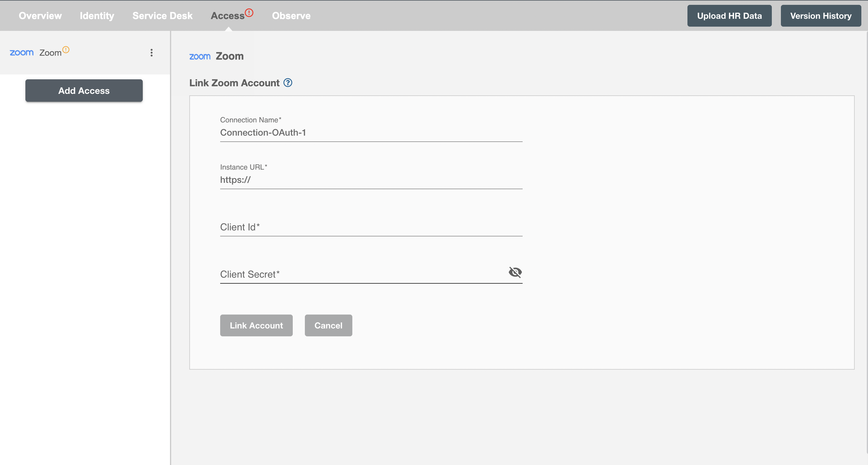Click the Zoom logo in main header
Image resolution: width=868 pixels, height=465 pixels.
200,56
